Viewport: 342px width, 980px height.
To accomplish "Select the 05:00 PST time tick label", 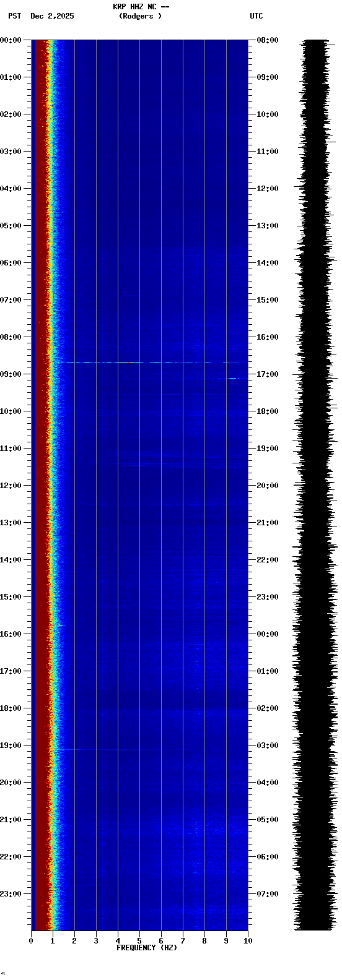I will 11,226.
